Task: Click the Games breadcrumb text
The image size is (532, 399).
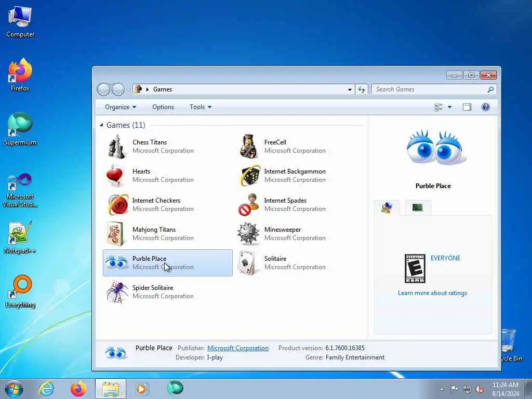Action: 163,89
